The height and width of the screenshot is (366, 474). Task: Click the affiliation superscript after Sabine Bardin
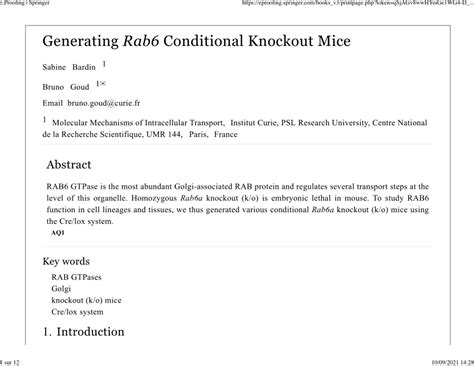[x=104, y=64]
